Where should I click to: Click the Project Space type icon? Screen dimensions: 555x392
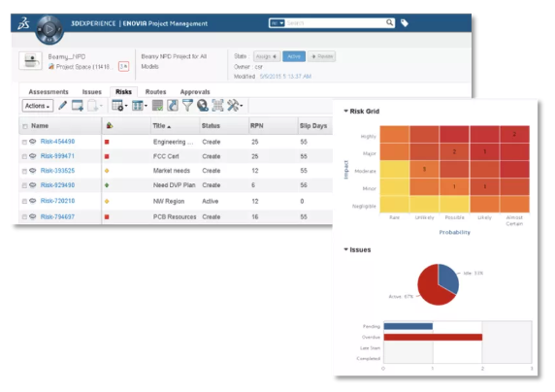(51, 66)
